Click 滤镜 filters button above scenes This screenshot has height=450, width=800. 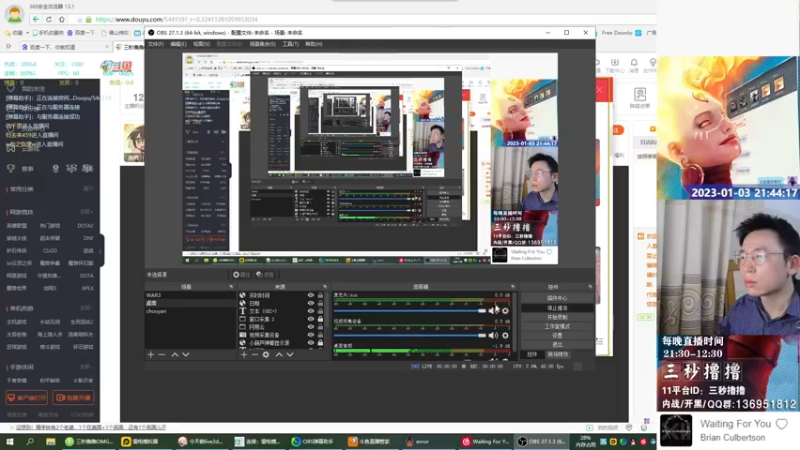coord(265,274)
